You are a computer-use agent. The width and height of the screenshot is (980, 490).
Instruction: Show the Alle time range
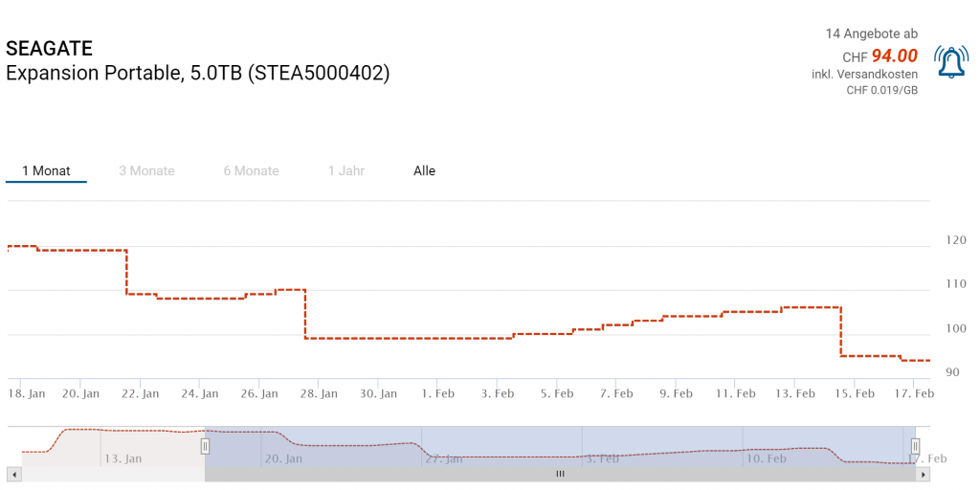click(x=424, y=171)
